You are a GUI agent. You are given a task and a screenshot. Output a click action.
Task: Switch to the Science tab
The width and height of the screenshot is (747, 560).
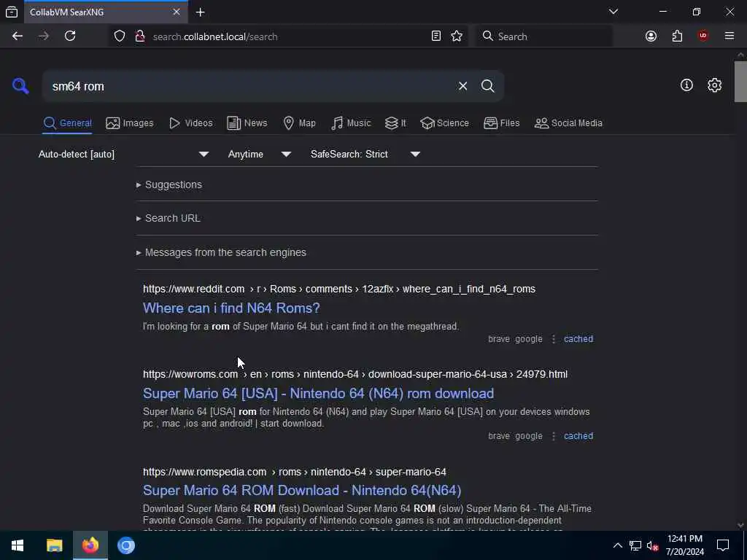click(444, 123)
